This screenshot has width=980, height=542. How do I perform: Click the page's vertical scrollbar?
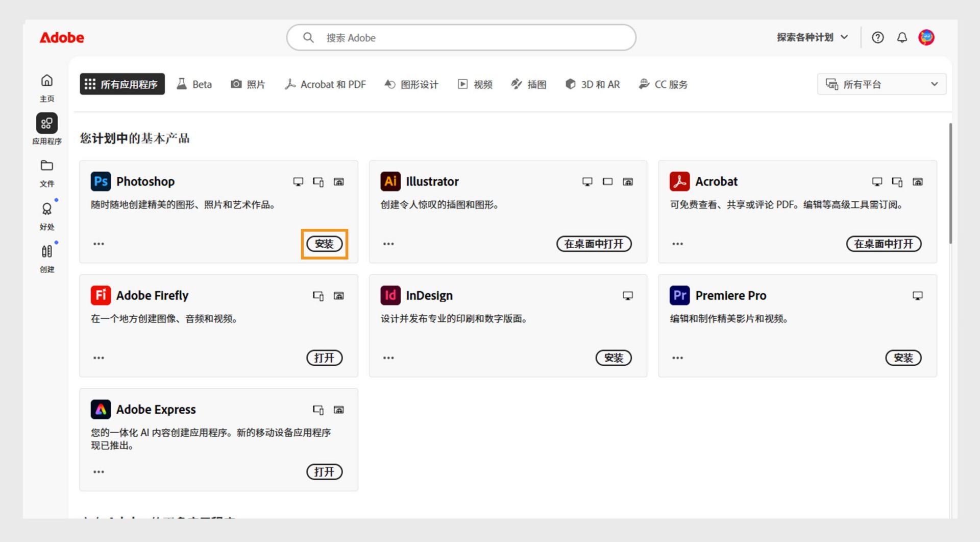(x=950, y=183)
